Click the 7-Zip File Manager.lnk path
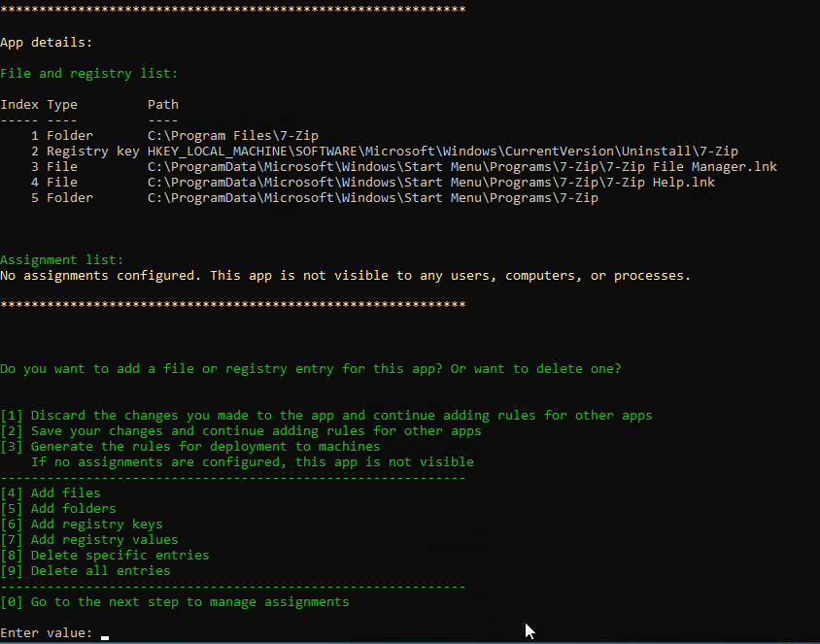Screen dimensions: 820x644 pos(461,167)
